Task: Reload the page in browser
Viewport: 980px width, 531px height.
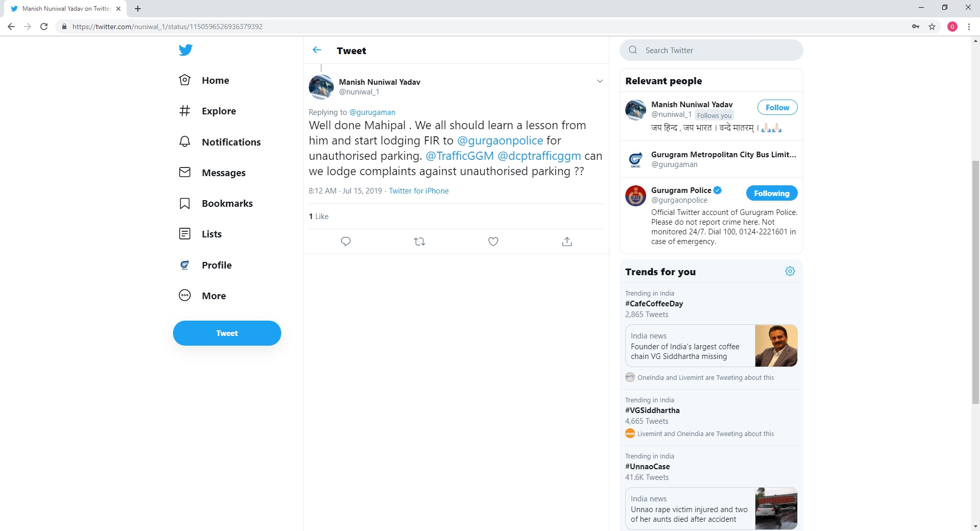Action: pyautogui.click(x=44, y=27)
